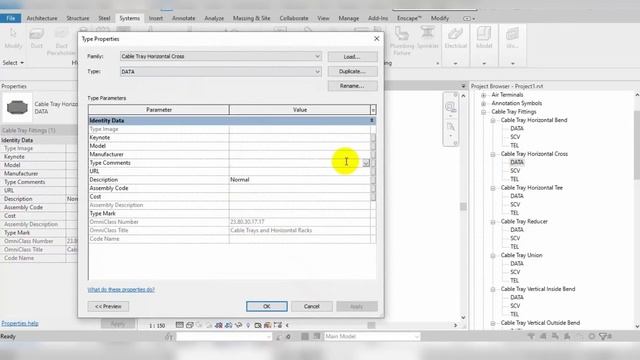The width and height of the screenshot is (640, 360).
Task: Click the browse button in Type Comments row
Action: click(x=366, y=162)
